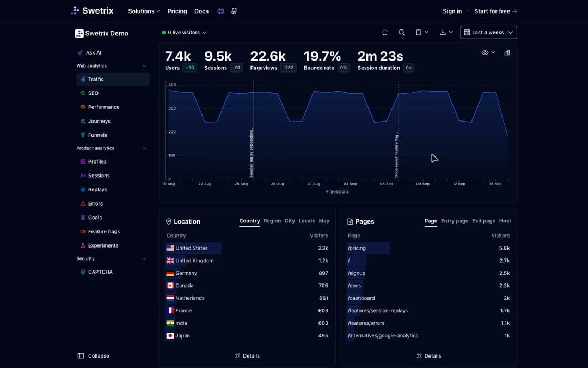Open the Traffic section
Viewport: 588px width, 368px height.
(x=113, y=79)
